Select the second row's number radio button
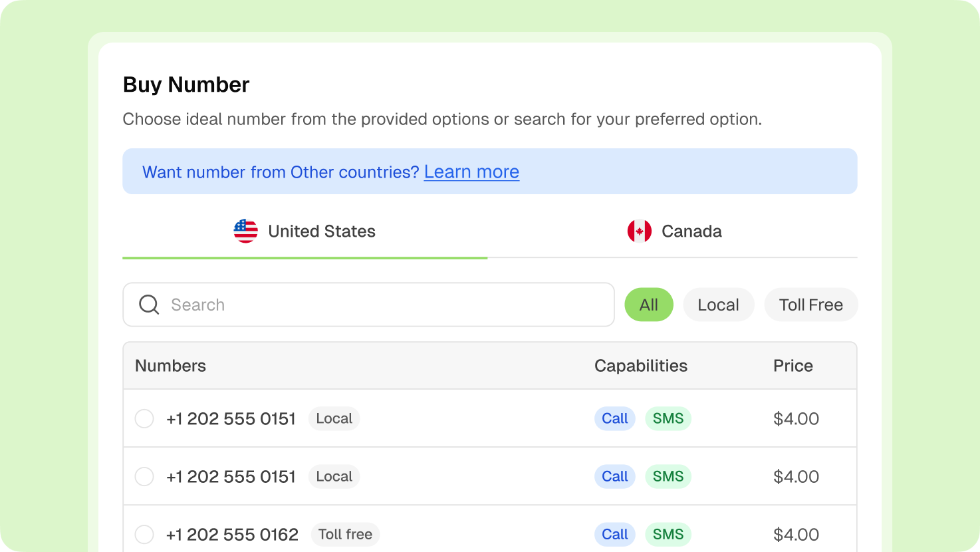The width and height of the screenshot is (980, 552). pyautogui.click(x=144, y=477)
